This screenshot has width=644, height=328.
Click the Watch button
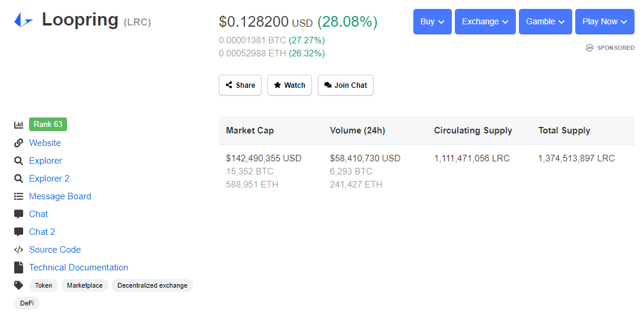(289, 85)
